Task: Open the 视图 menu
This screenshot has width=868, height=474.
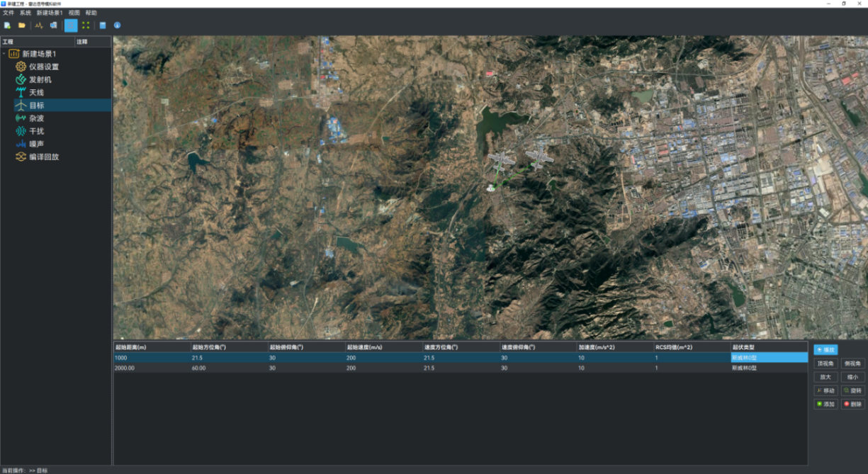Action: pyautogui.click(x=74, y=13)
